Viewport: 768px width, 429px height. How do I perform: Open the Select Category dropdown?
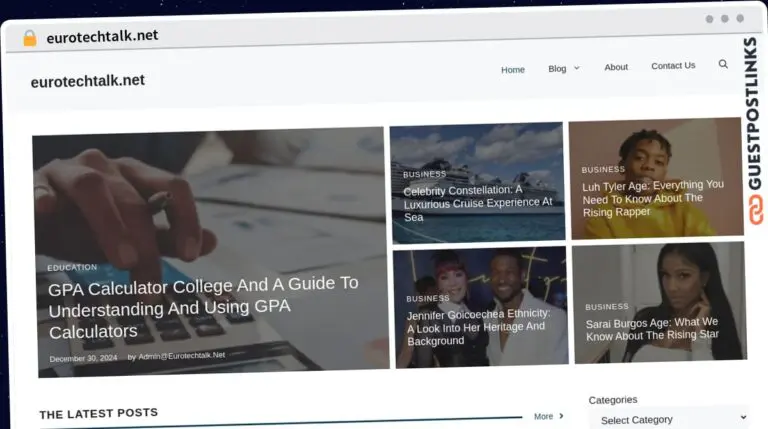click(671, 419)
